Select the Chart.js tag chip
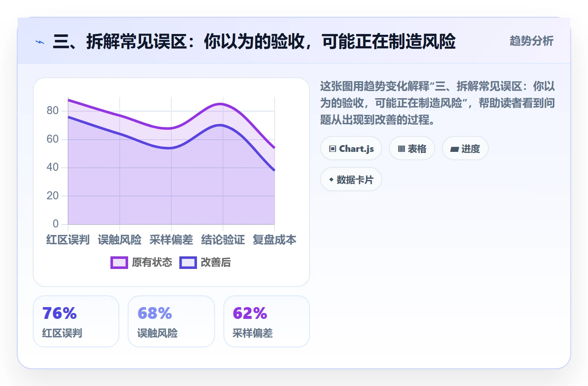 pyautogui.click(x=351, y=149)
